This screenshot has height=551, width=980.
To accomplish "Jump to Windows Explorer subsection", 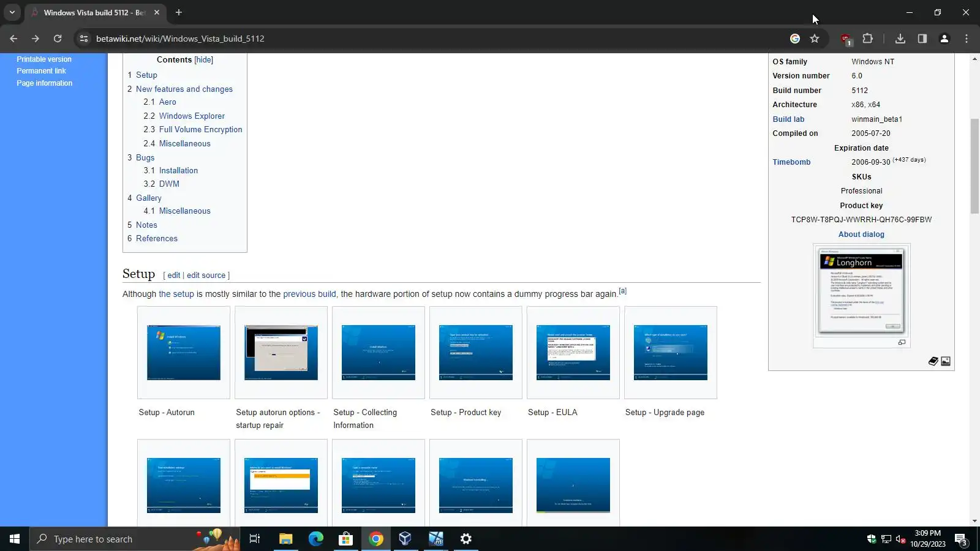I will [192, 116].
